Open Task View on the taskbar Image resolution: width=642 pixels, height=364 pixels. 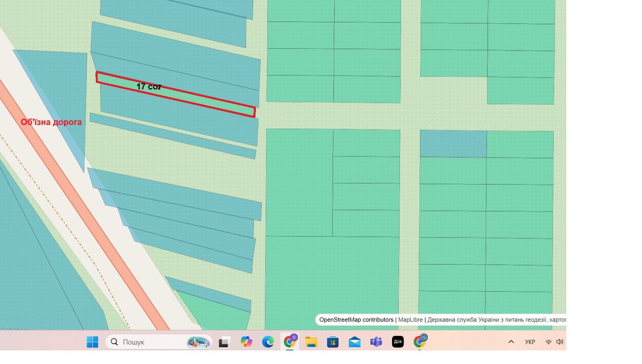pyautogui.click(x=224, y=342)
